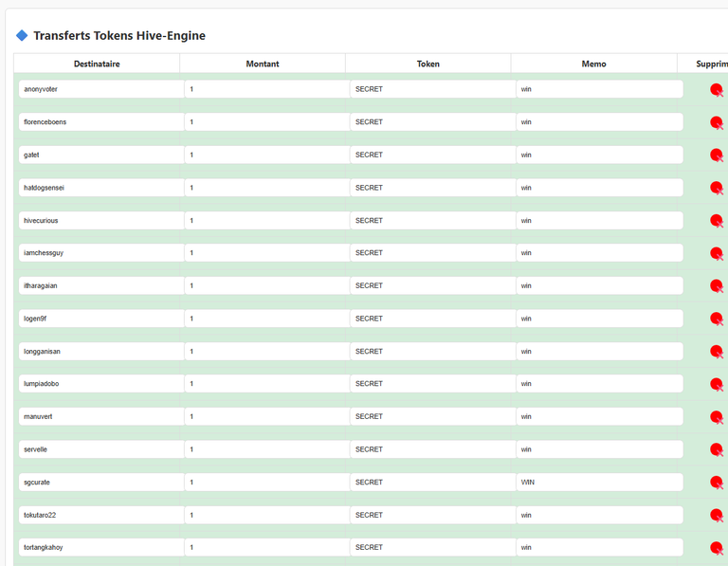Remove the florenceboens row via red icon
Screen dimensions: 728x566
coord(717,122)
